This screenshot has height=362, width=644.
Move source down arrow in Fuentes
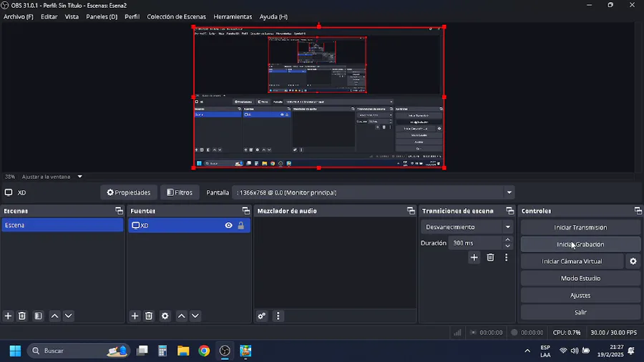pos(195,315)
